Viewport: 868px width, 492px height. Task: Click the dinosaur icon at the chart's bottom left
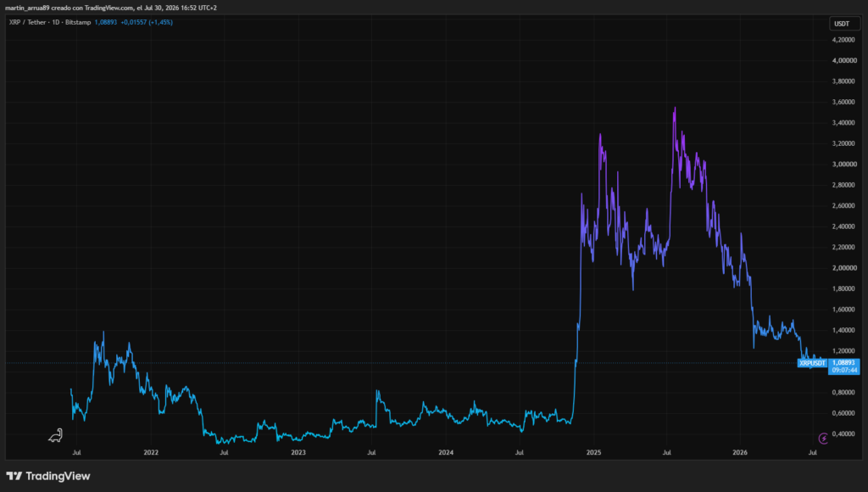pos(55,435)
